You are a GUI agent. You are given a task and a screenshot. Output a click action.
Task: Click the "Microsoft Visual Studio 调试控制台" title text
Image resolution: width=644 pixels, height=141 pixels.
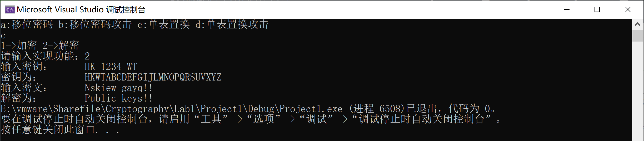click(x=81, y=10)
